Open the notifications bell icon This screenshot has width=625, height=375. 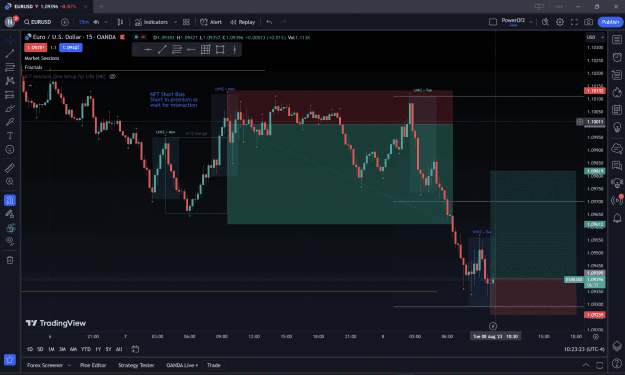tap(617, 218)
